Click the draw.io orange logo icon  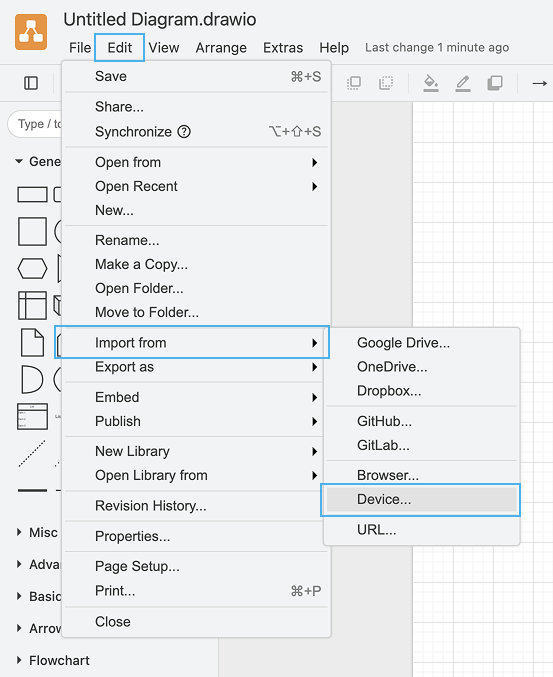point(31,32)
